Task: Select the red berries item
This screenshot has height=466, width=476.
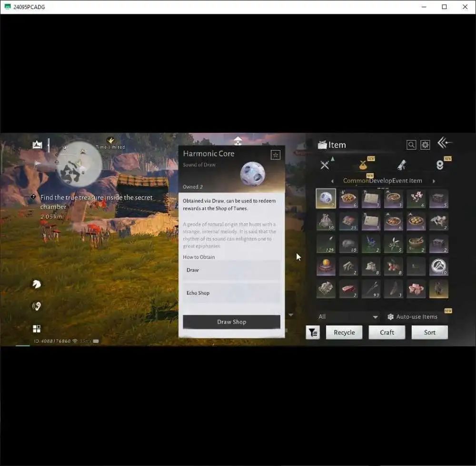Action: click(x=394, y=266)
